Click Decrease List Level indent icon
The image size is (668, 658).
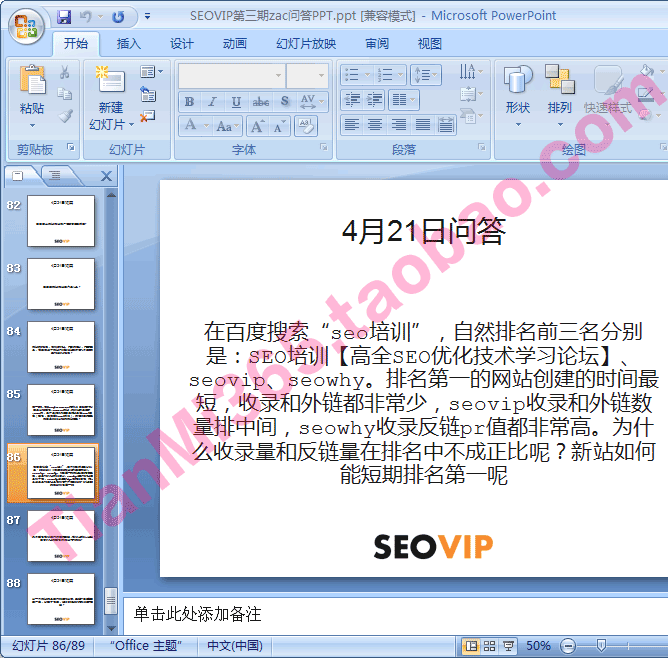point(352,100)
